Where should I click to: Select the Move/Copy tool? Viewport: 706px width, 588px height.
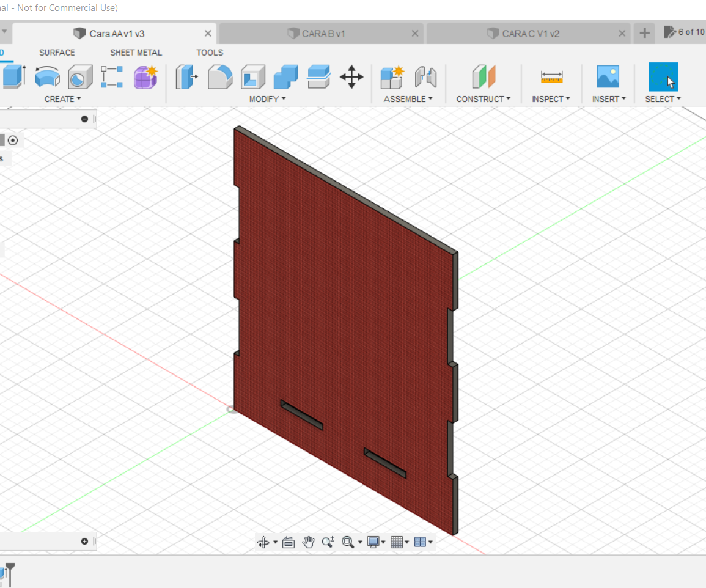[351, 77]
